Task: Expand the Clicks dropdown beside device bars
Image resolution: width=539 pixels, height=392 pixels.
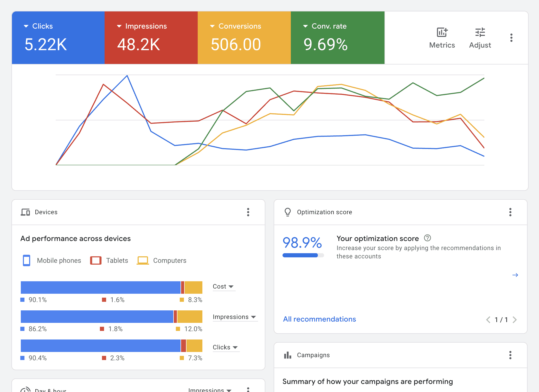Action: pyautogui.click(x=225, y=347)
